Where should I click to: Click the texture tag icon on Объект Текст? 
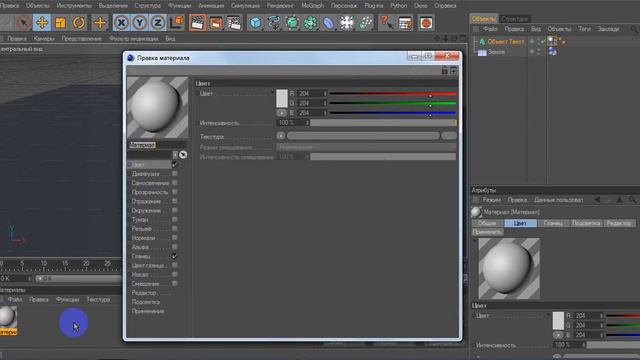(x=552, y=41)
